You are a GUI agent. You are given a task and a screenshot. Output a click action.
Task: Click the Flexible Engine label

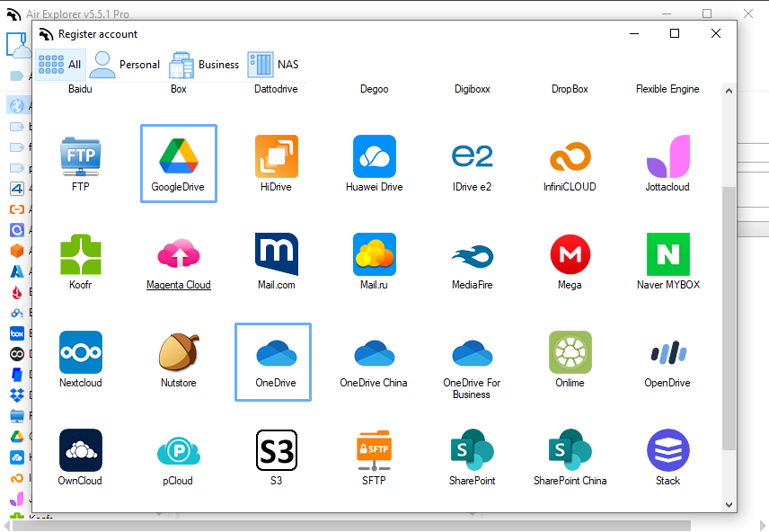click(667, 89)
